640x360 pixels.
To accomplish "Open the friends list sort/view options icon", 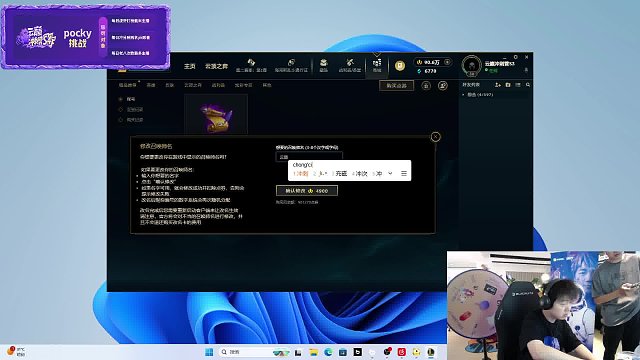I will [x=518, y=85].
